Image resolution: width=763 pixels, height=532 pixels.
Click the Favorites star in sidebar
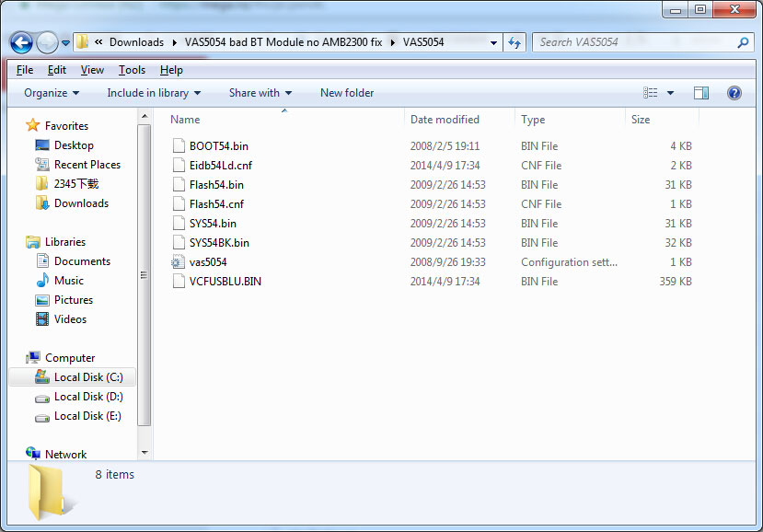tap(32, 125)
